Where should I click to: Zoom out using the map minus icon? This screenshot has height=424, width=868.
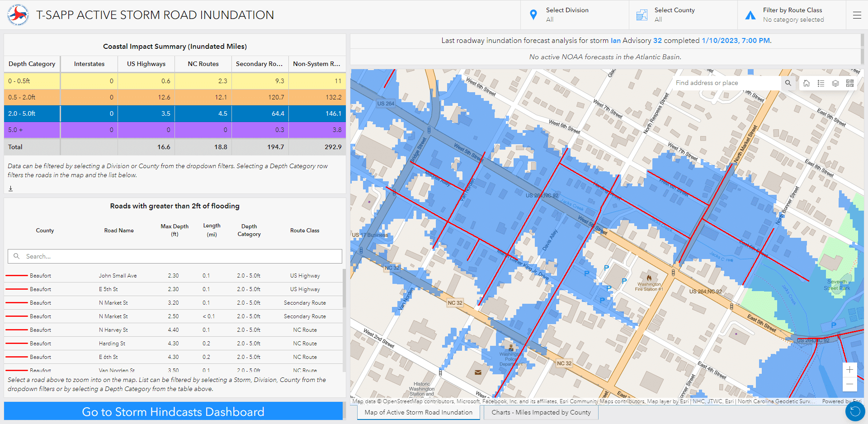click(x=850, y=385)
